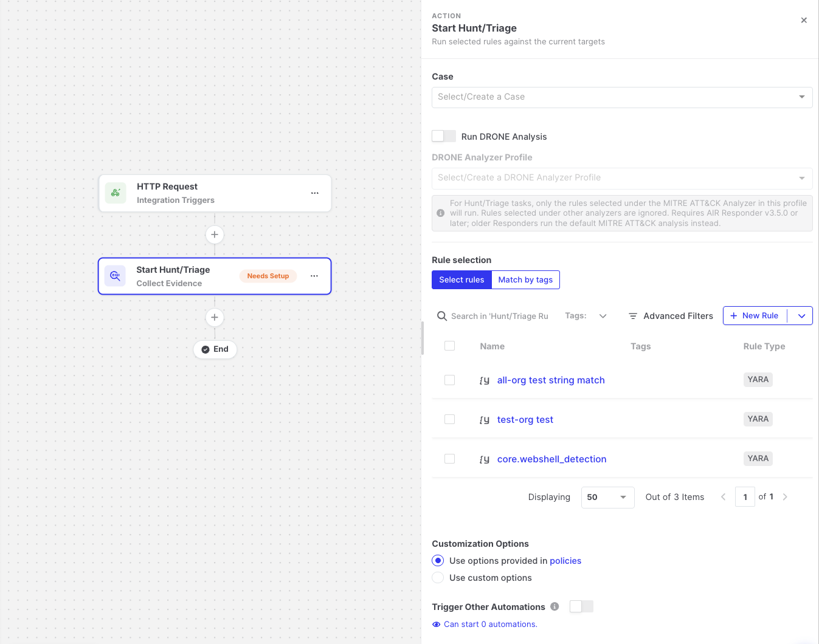Follow the policies link
819x644 pixels.
point(565,561)
